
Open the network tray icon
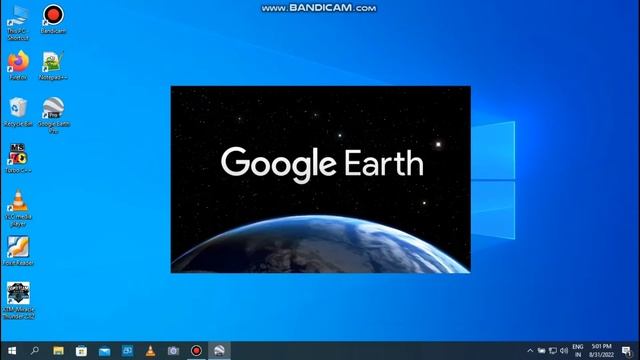[553, 351]
